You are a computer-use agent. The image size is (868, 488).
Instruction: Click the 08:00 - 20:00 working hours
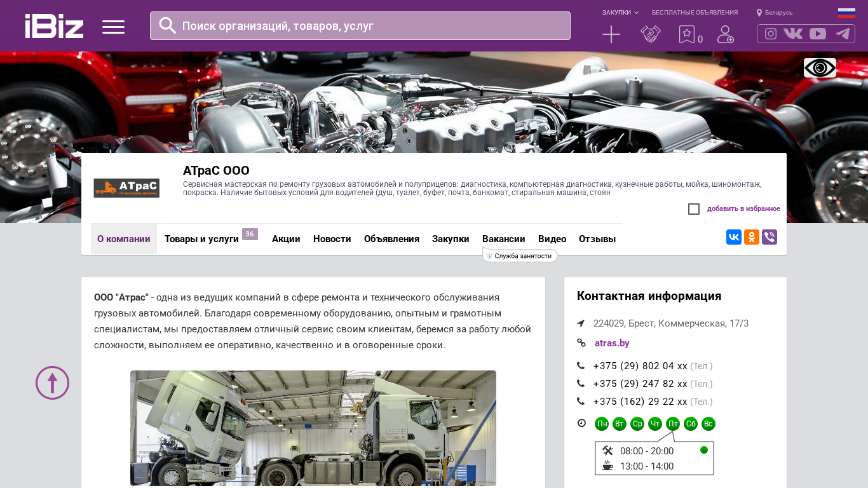pyautogui.click(x=647, y=451)
